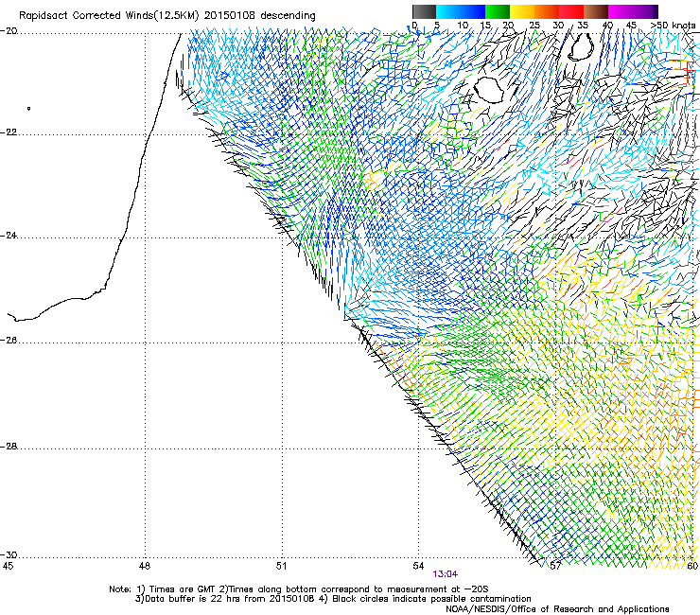Click the '54' longitude axis label

[418, 567]
